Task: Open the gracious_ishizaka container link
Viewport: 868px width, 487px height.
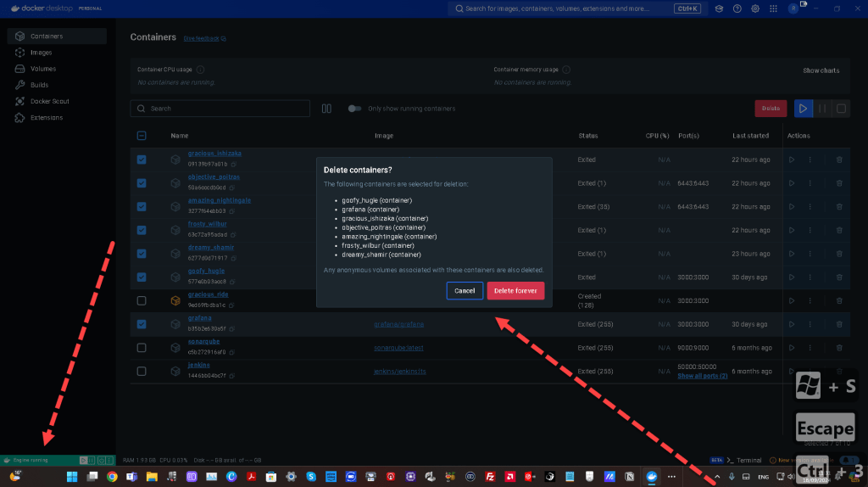Action: click(x=214, y=154)
